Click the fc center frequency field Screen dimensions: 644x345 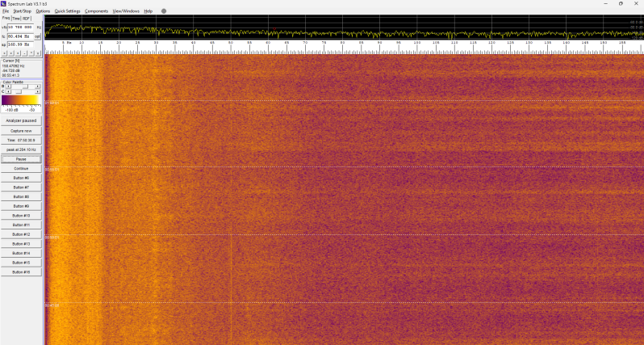point(20,36)
